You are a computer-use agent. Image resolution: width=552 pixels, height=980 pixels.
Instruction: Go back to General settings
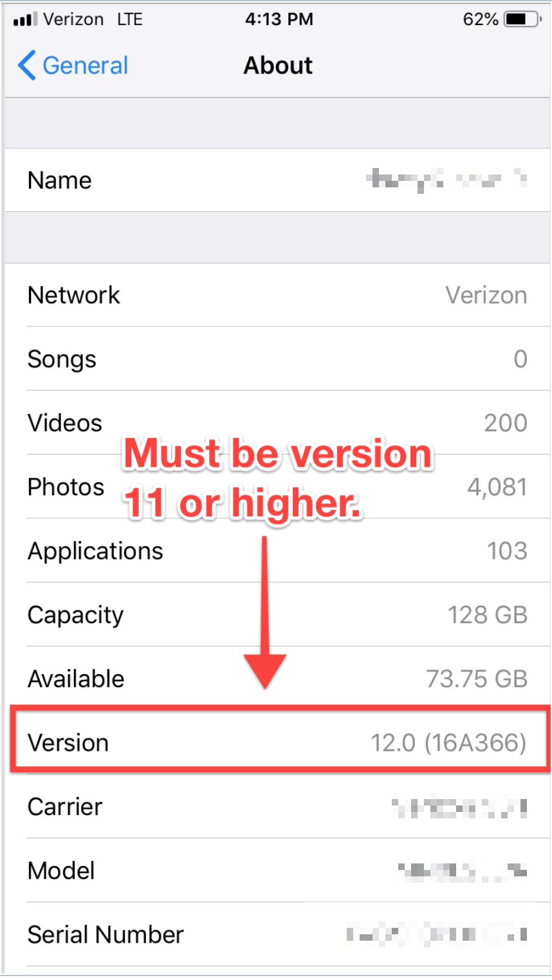click(73, 66)
